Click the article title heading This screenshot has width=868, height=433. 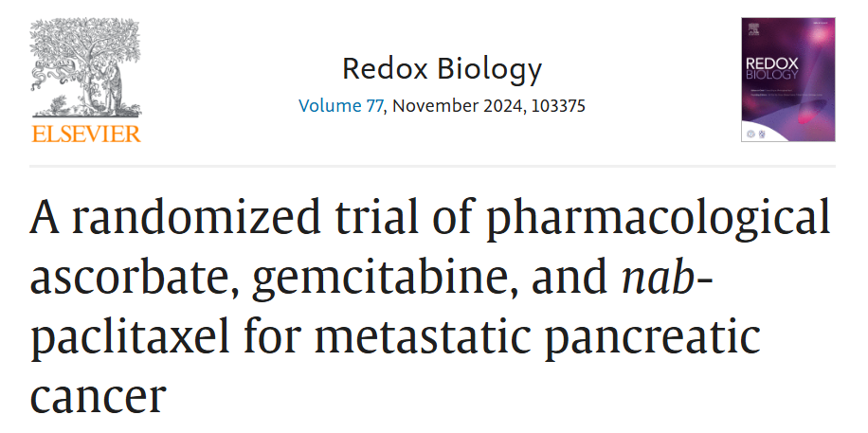pyautogui.click(x=430, y=305)
